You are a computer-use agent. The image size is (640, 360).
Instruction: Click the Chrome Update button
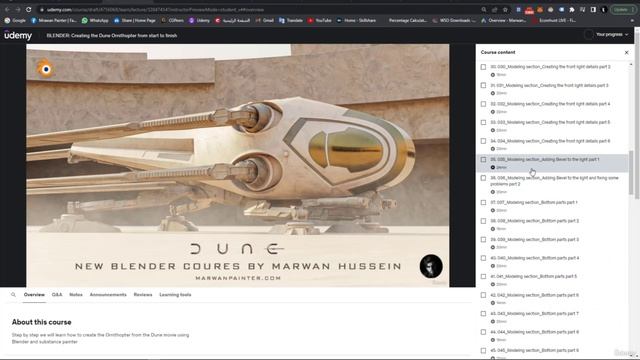coord(623,9)
